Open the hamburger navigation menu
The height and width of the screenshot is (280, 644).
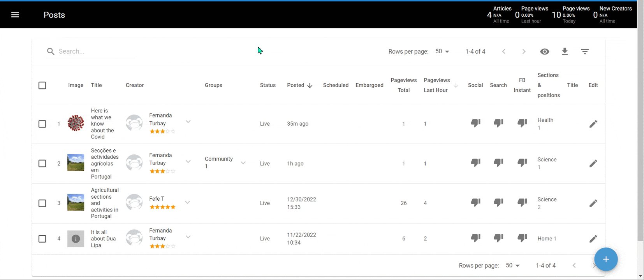click(15, 15)
